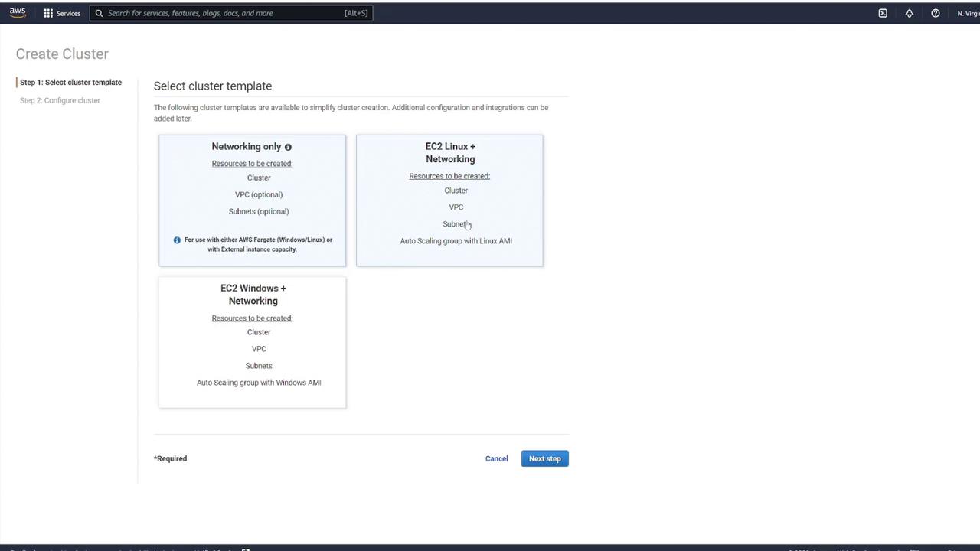Open the Services grid menu
This screenshot has height=551, width=980.
point(48,13)
